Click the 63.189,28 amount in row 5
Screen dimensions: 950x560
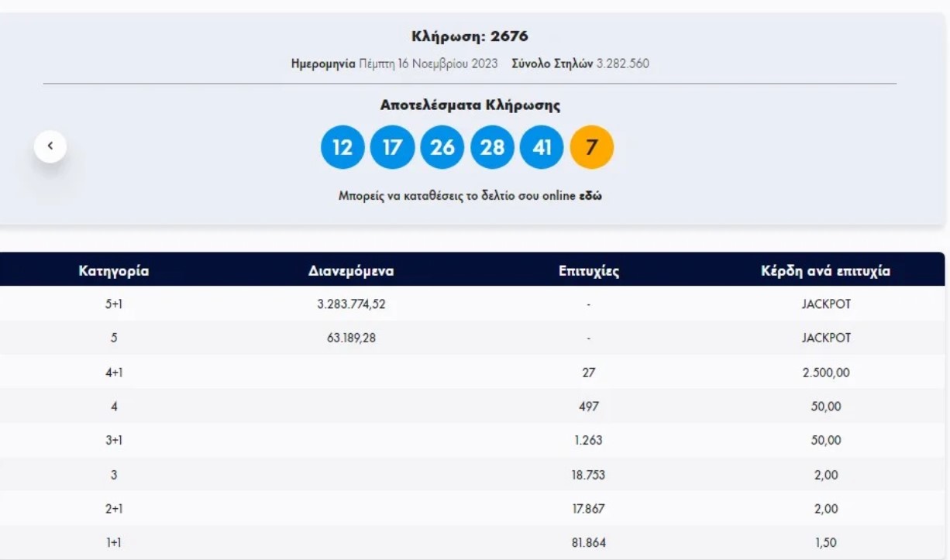351,338
